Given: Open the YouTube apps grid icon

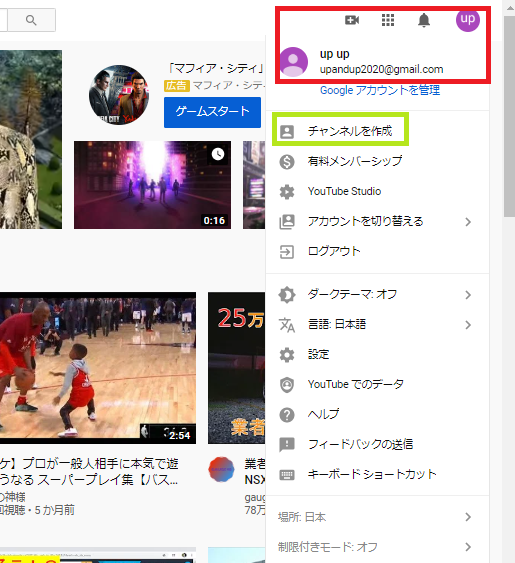Looking at the screenshot, I should 388,20.
